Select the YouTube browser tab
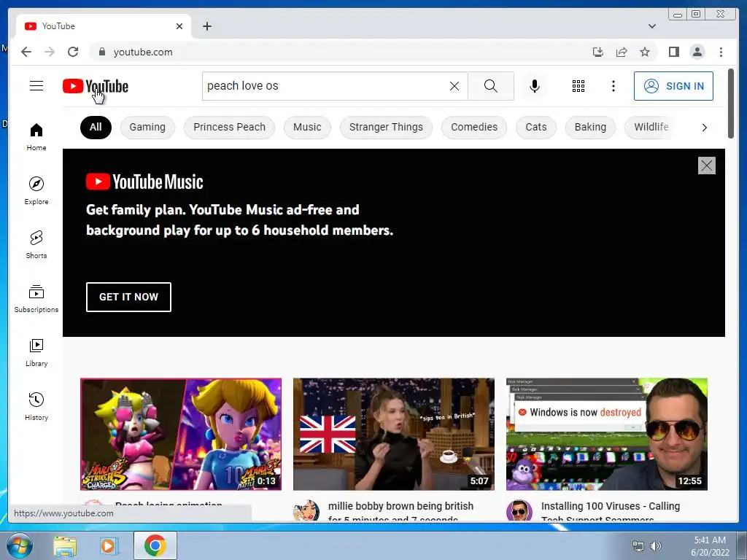The image size is (747, 560). click(103, 26)
